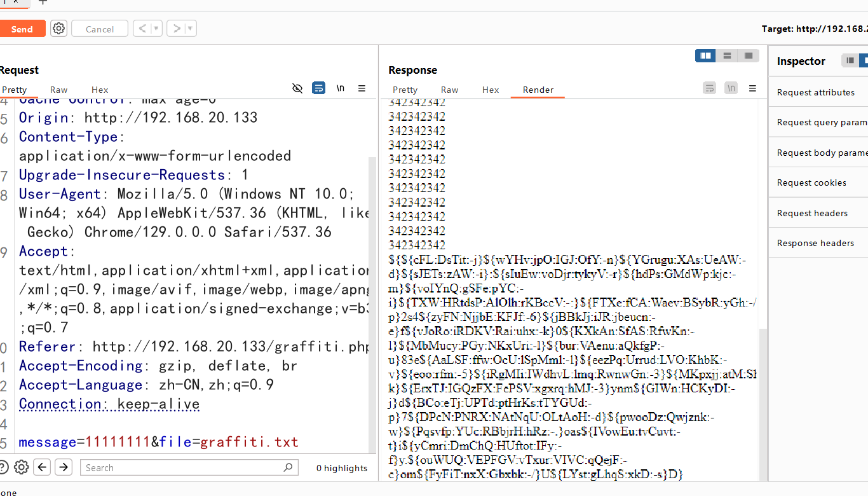Image resolution: width=868 pixels, height=496 pixels.
Task: Click the Upgrade-Insecure-Requests header line
Action: [133, 175]
